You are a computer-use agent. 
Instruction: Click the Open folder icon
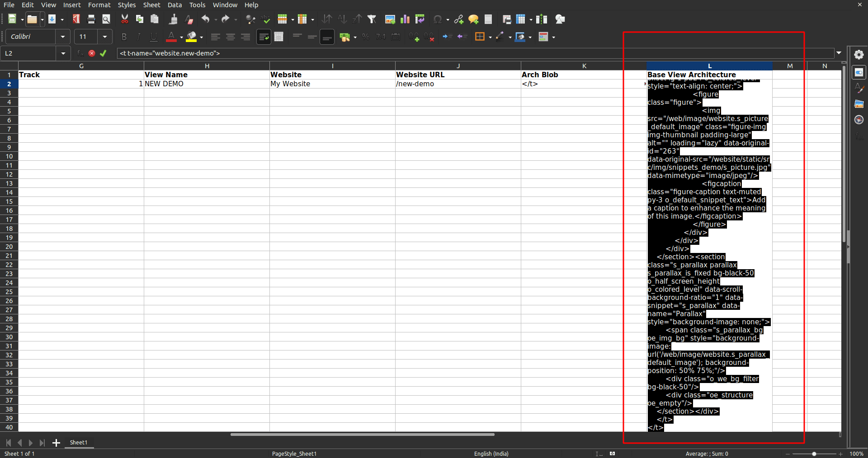pyautogui.click(x=32, y=19)
